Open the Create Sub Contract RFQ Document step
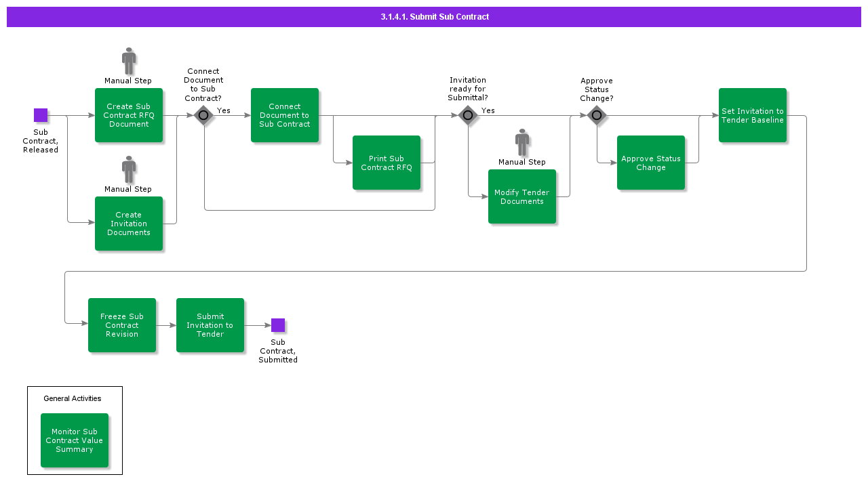The height and width of the screenshot is (481, 868). 129,115
